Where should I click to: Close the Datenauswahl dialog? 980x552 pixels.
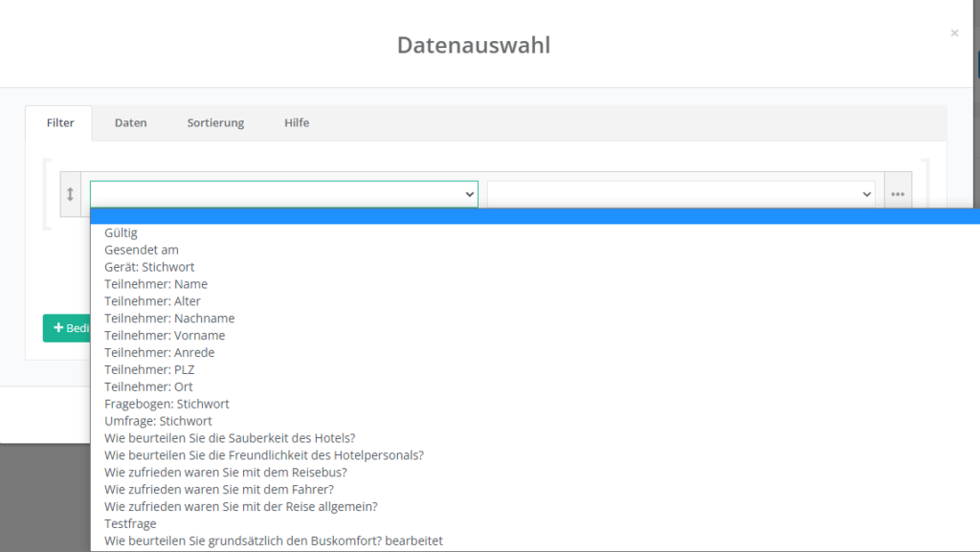tap(953, 33)
